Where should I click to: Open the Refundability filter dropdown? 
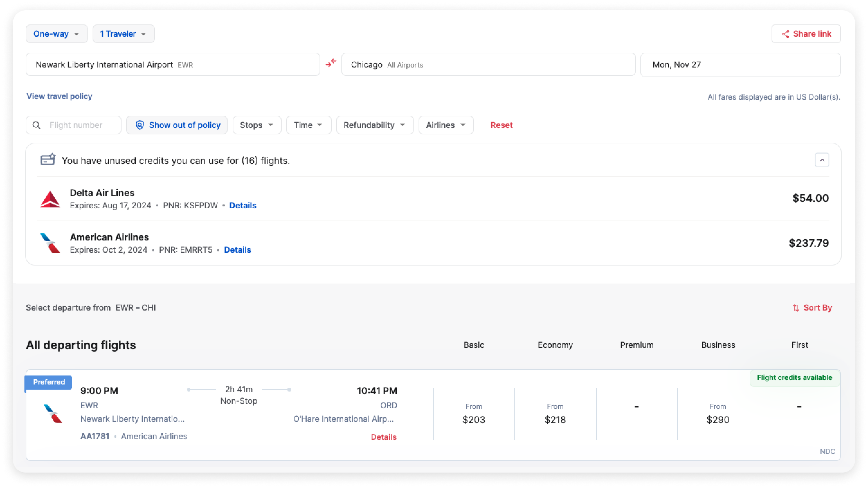coord(374,125)
